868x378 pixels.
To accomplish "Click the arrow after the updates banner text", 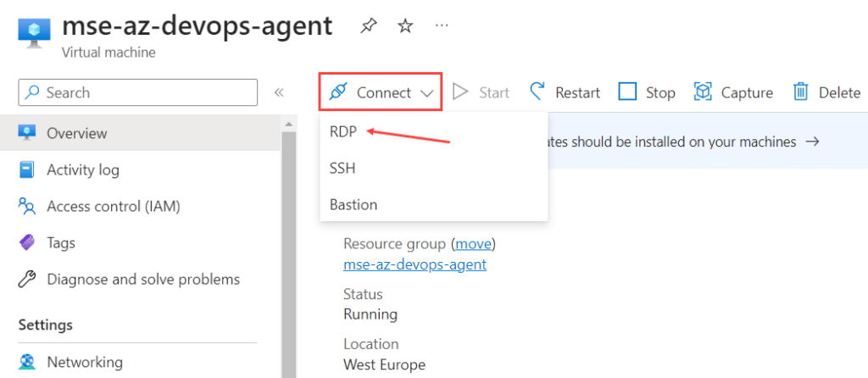I will (x=812, y=142).
